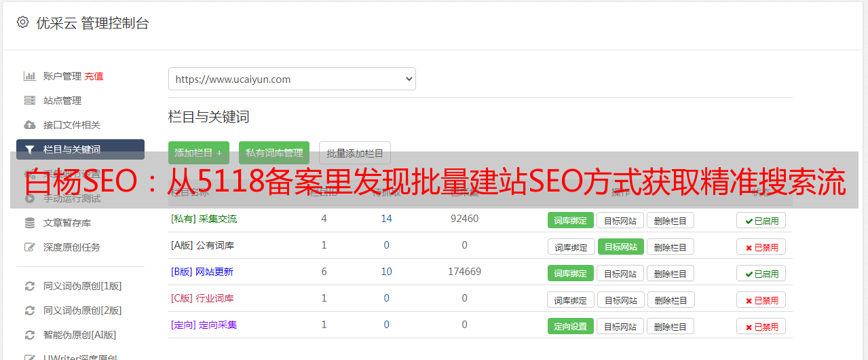Click column ID 6 in 网站更新 row
This screenshot has width=868, height=360.
click(324, 272)
